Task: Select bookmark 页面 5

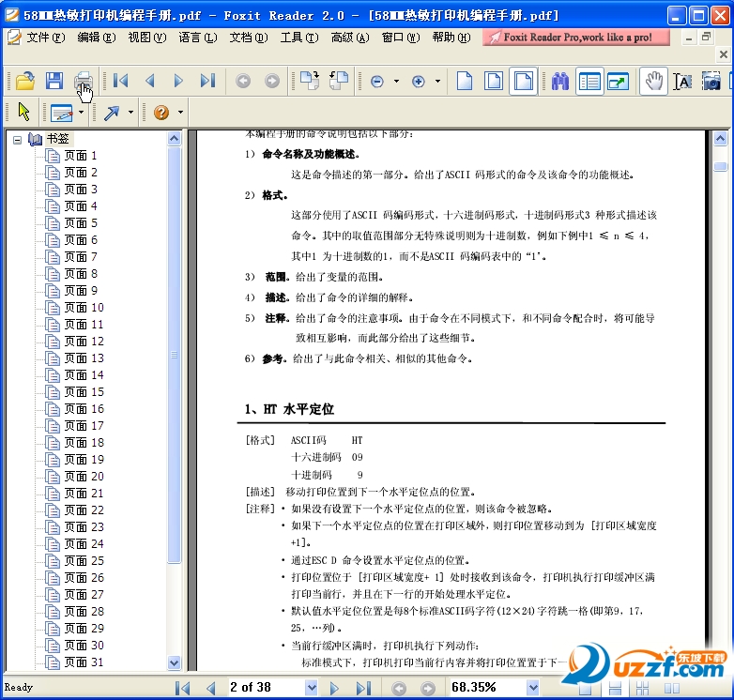Action: pyautogui.click(x=80, y=222)
